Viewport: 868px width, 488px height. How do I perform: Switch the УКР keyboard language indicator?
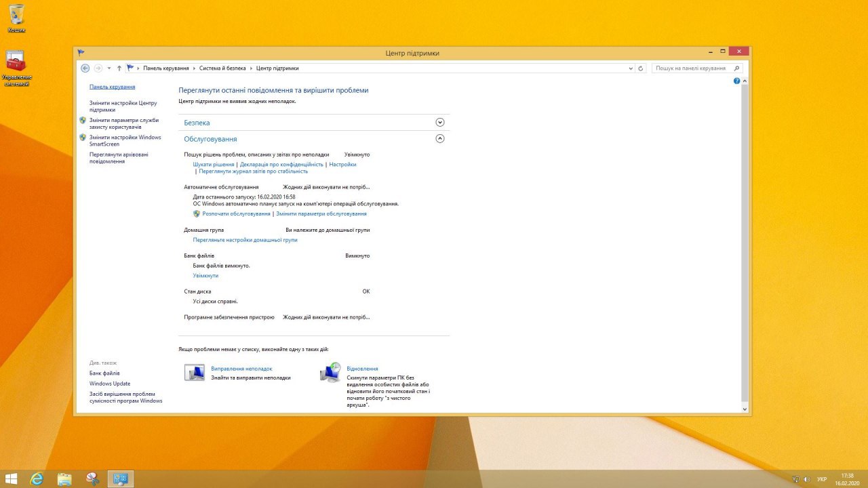pos(822,479)
